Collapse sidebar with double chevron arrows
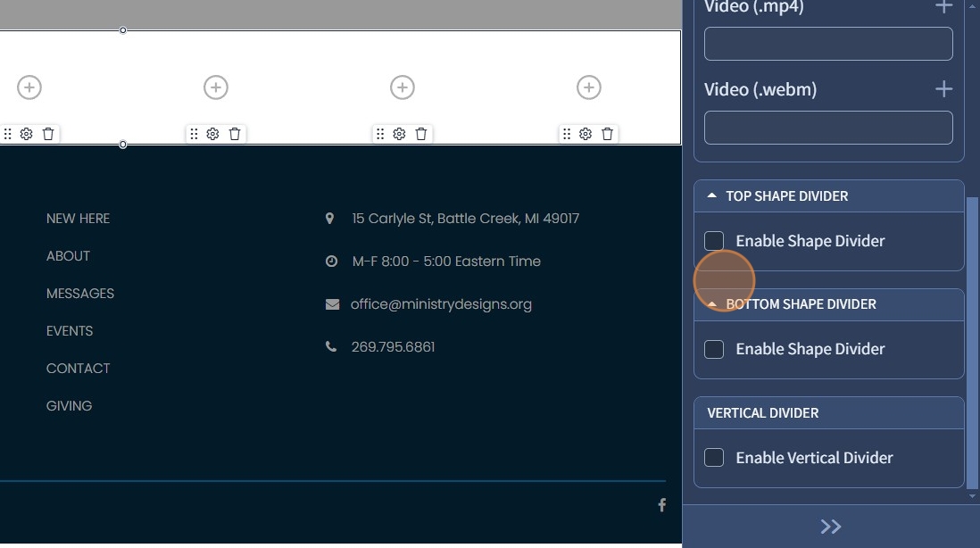This screenshot has width=980, height=548. (x=831, y=527)
